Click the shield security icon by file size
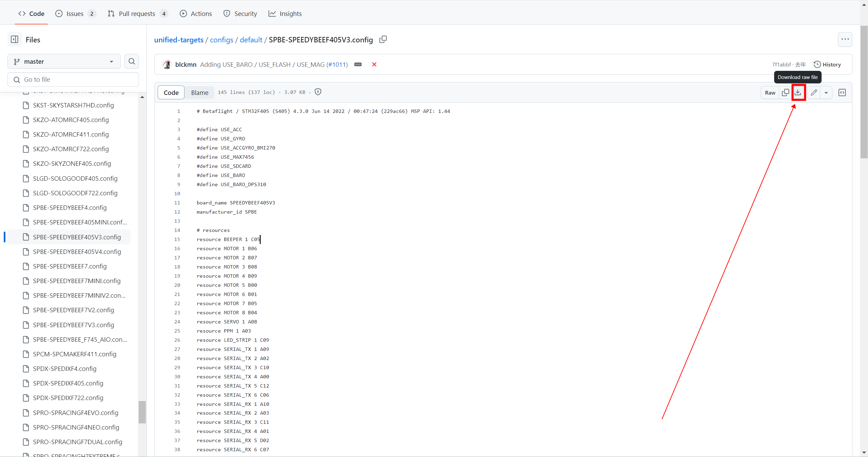This screenshot has height=457, width=868. tap(318, 92)
